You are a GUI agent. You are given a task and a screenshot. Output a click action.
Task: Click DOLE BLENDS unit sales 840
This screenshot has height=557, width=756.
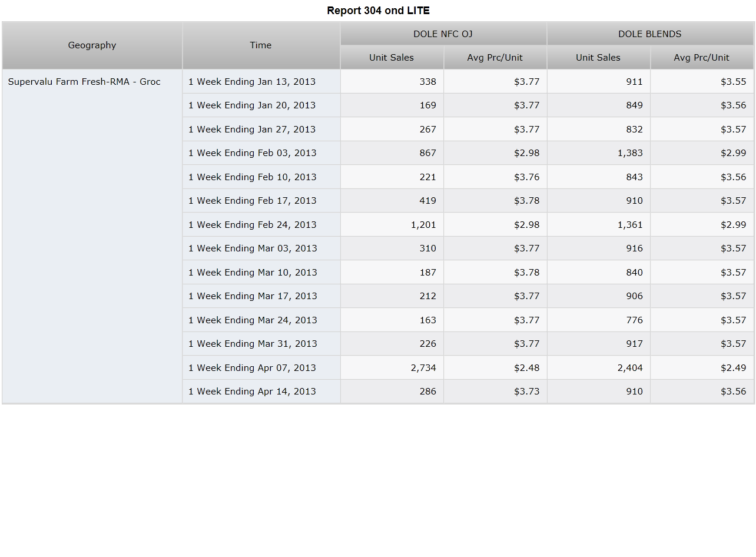(x=599, y=273)
